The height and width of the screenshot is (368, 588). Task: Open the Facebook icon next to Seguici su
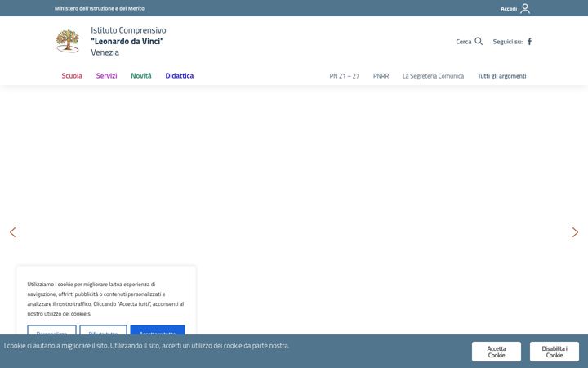[529, 42]
